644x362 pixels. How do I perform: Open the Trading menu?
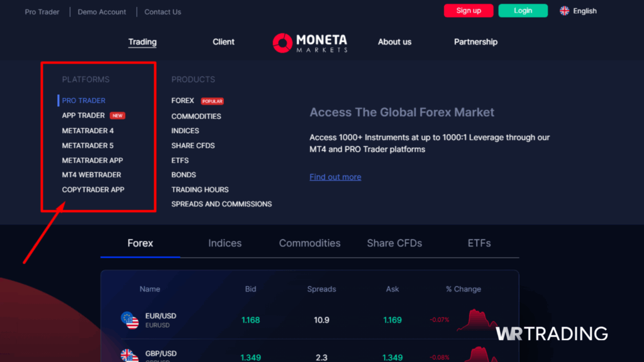point(142,41)
